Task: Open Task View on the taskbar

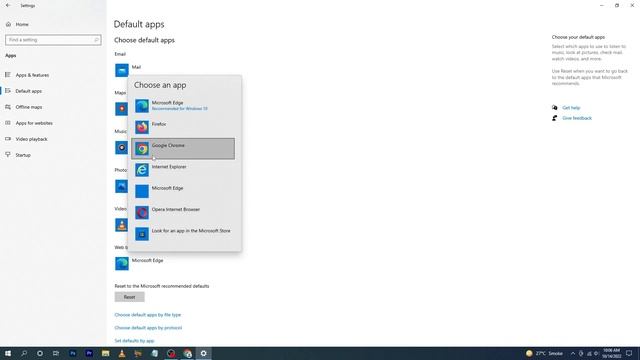Action: point(56,353)
